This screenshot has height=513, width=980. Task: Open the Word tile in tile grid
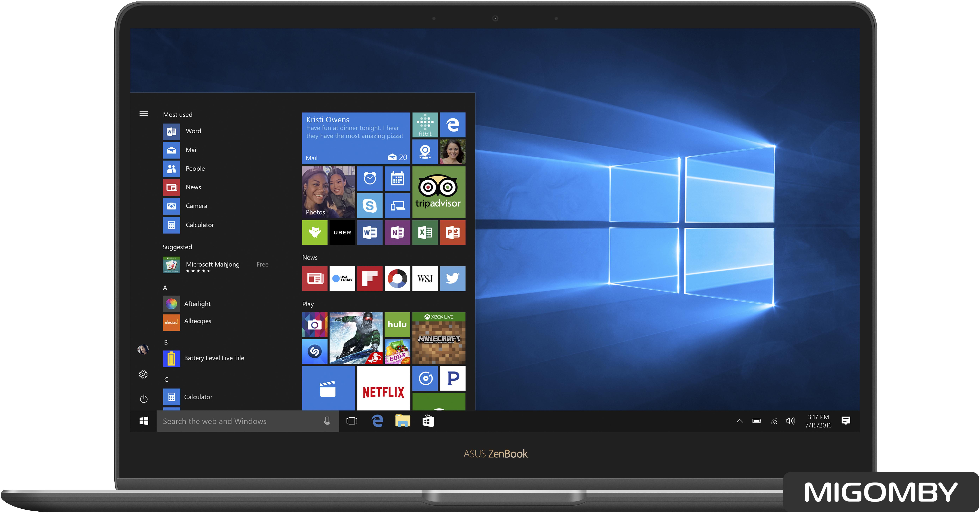[369, 232]
